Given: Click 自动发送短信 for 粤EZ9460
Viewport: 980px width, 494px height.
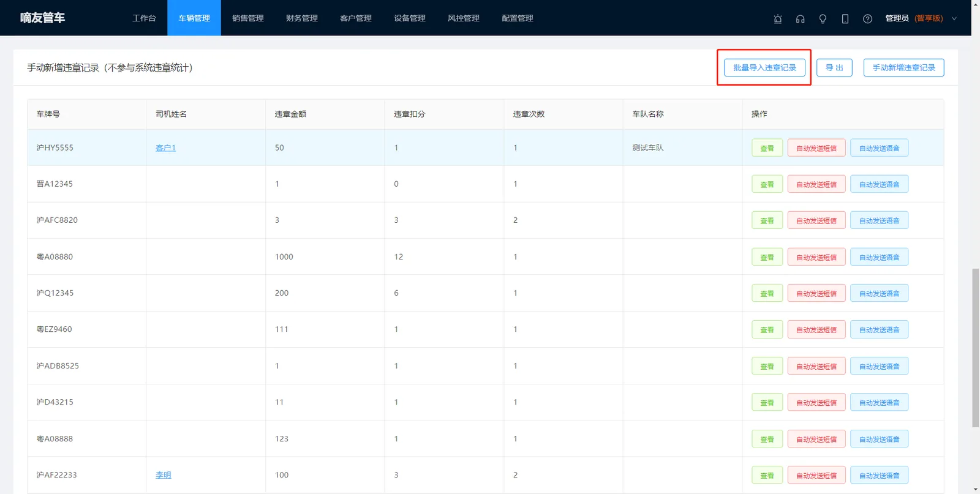Looking at the screenshot, I should (x=816, y=329).
